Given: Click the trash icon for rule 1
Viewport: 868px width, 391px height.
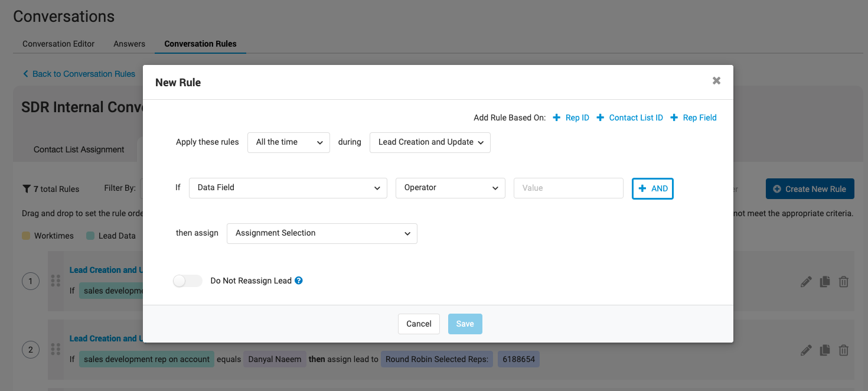Looking at the screenshot, I should point(844,282).
